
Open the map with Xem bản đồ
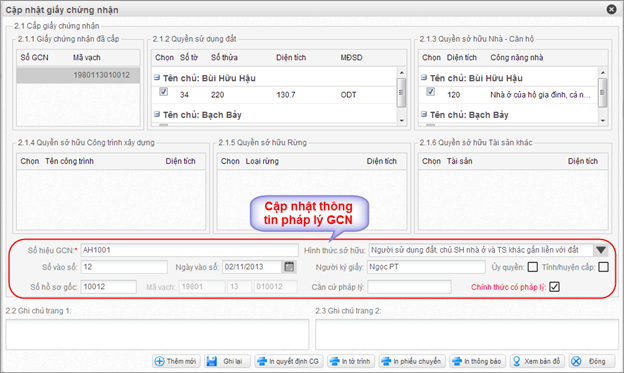tap(537, 361)
